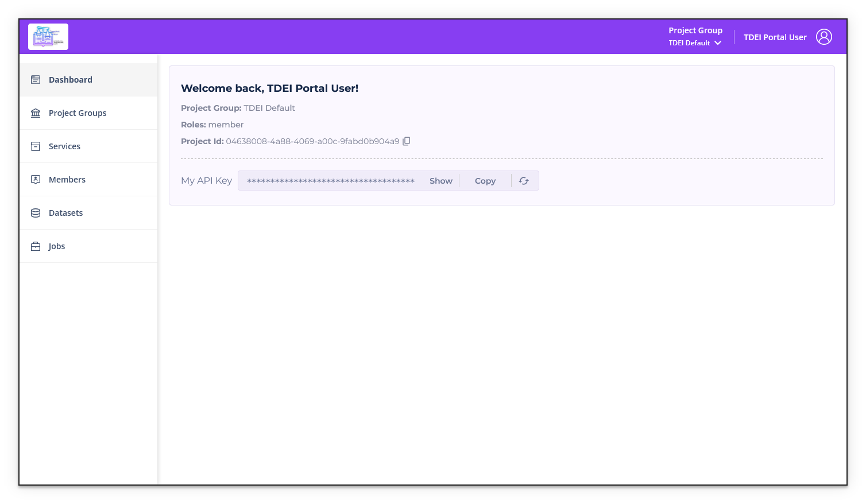Click the TDEI Portal User name
This screenshot has width=866, height=504.
point(775,37)
